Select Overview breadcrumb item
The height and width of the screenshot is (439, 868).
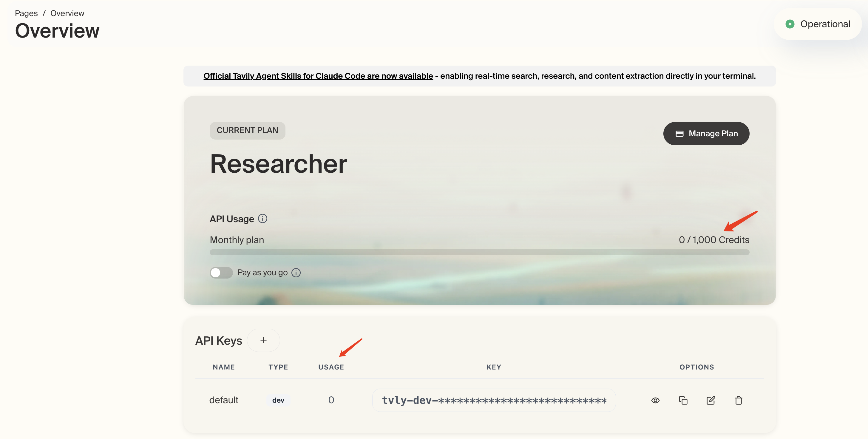67,13
